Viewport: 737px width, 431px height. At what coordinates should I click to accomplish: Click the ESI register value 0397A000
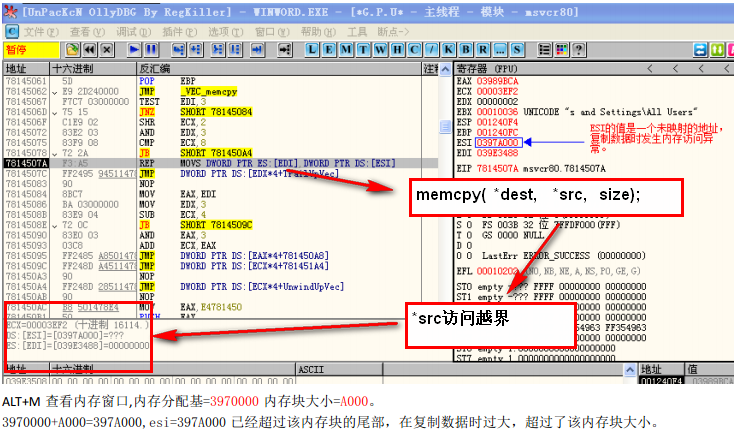pos(498,142)
